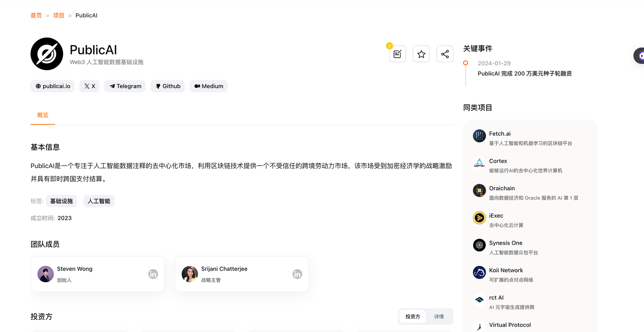Screen dimensions: 644x332
Task: Open Steven Wong's LinkedIn icon
Action: [153, 274]
